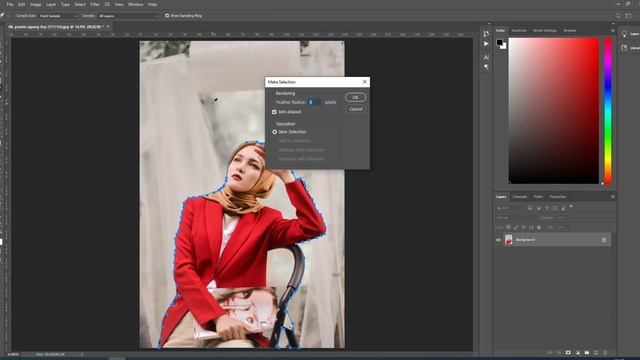Image resolution: width=640 pixels, height=360 pixels.
Task: Switch to the Brush Settings tab
Action: point(545,31)
